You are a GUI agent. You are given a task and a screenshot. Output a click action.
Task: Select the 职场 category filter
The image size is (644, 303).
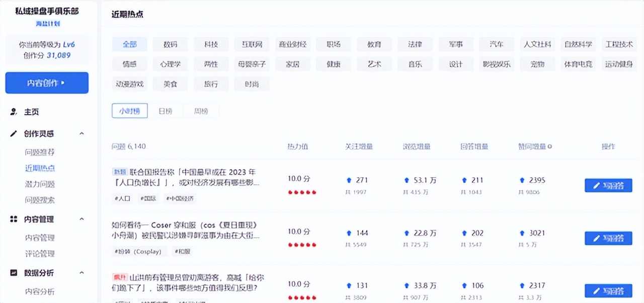click(x=334, y=44)
